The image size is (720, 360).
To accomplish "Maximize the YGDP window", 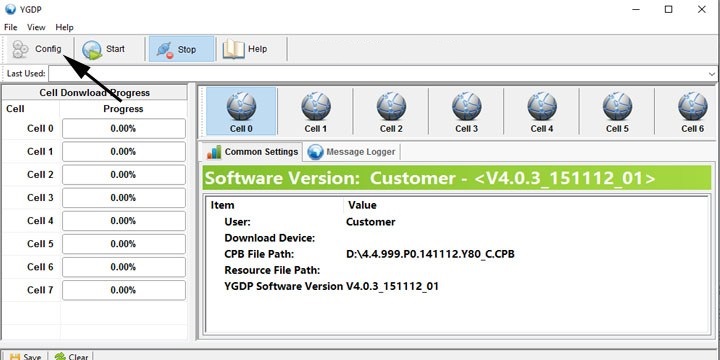I will pyautogui.click(x=669, y=9).
